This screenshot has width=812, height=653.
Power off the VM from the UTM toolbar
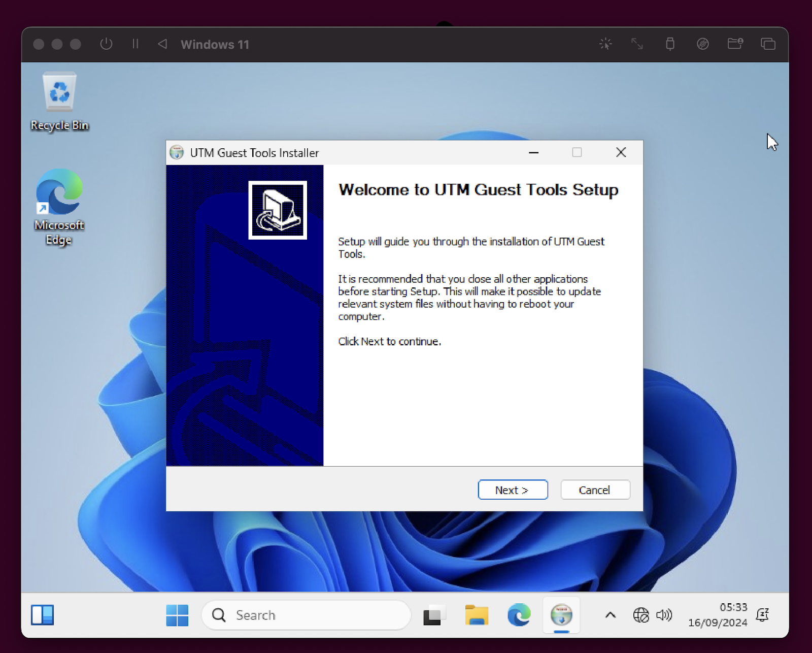pos(106,44)
